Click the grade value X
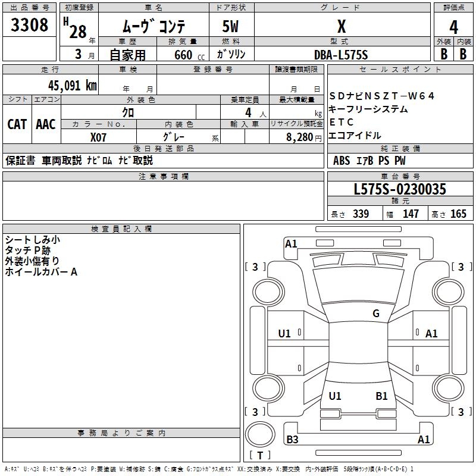Image resolution: width=476 pixels, height=476 pixels. pos(342,26)
